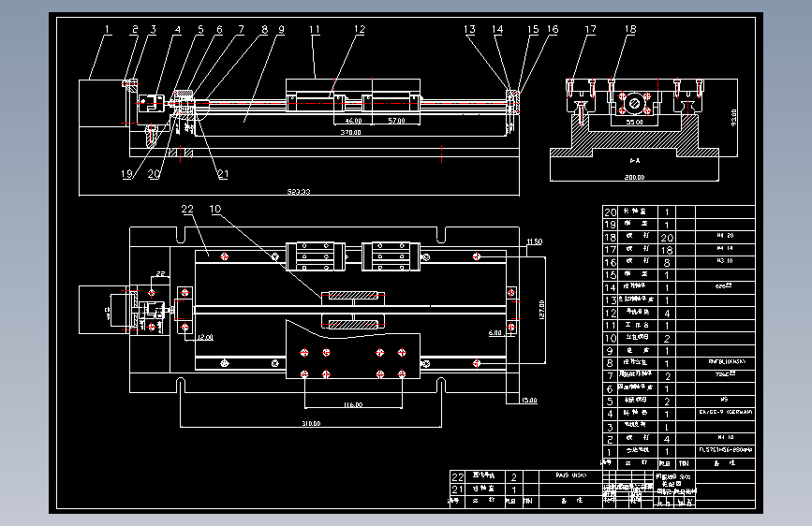Select the A-A section label
812x526 pixels.
[634, 160]
